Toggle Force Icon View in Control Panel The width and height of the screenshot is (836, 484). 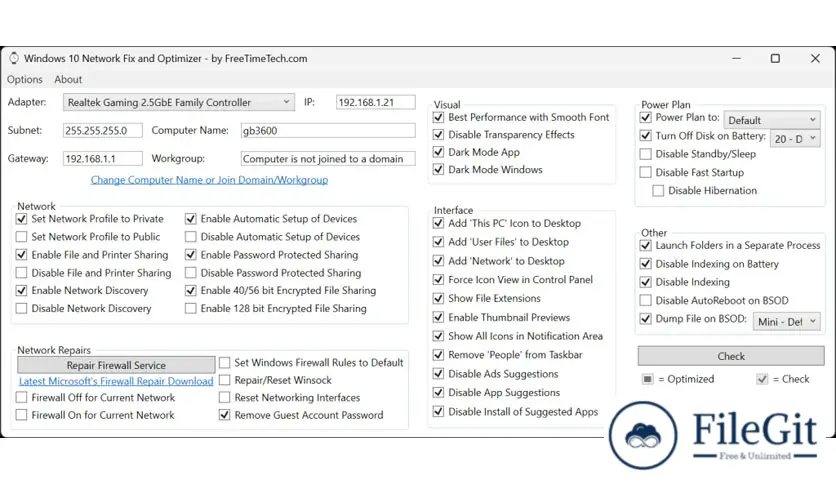(438, 280)
